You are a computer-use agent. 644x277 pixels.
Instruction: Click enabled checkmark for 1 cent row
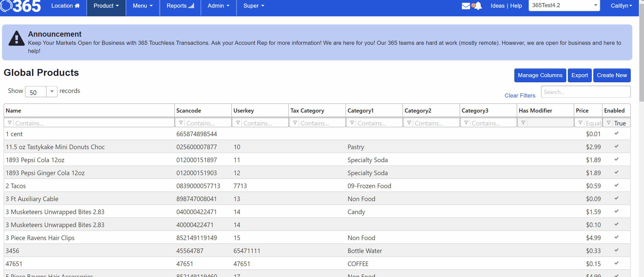(616, 133)
